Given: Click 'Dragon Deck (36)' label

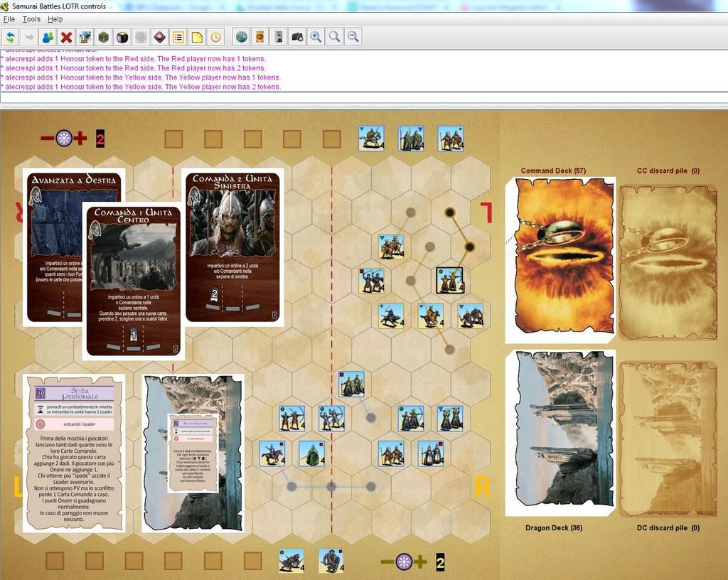Looking at the screenshot, I should point(554,527).
